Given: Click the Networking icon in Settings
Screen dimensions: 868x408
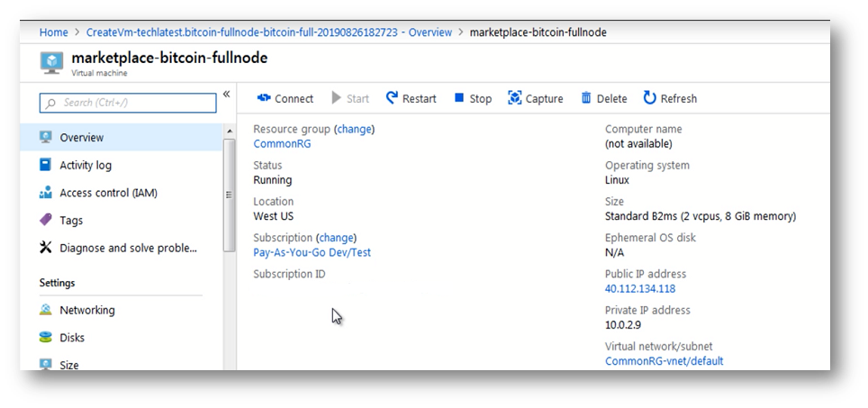Looking at the screenshot, I should tap(46, 310).
